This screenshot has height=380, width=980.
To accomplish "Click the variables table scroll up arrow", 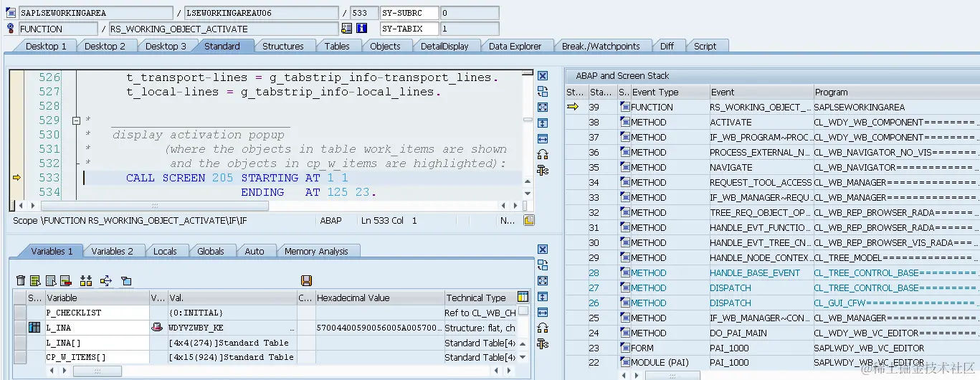I will (x=523, y=345).
